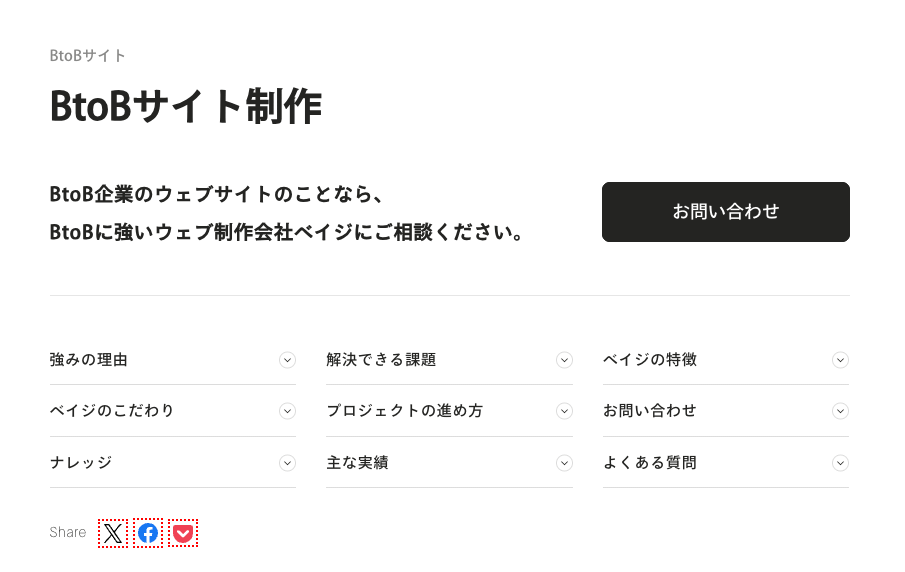Open プロジェクトの進め方 section link
Image resolution: width=905 pixels, height=572 pixels.
pyautogui.click(x=404, y=411)
